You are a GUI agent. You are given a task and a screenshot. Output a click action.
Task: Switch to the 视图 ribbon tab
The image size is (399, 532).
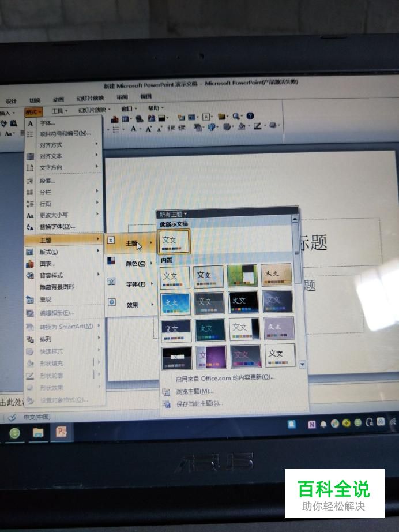tap(146, 96)
